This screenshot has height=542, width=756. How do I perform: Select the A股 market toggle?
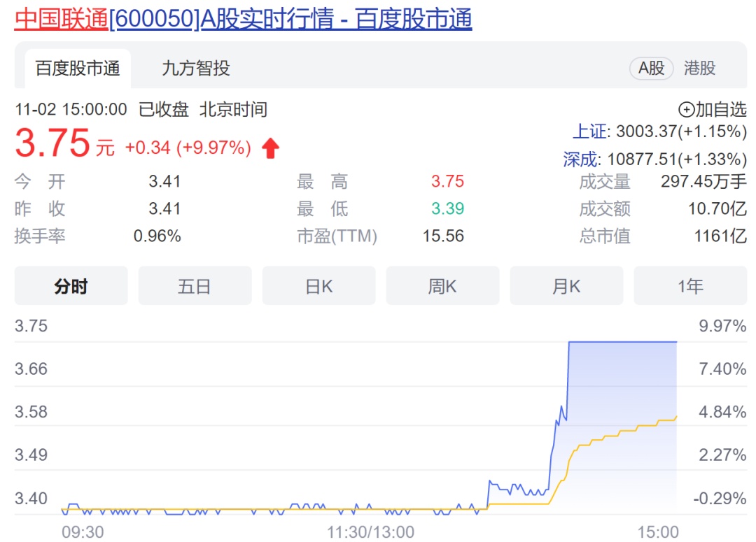click(652, 69)
